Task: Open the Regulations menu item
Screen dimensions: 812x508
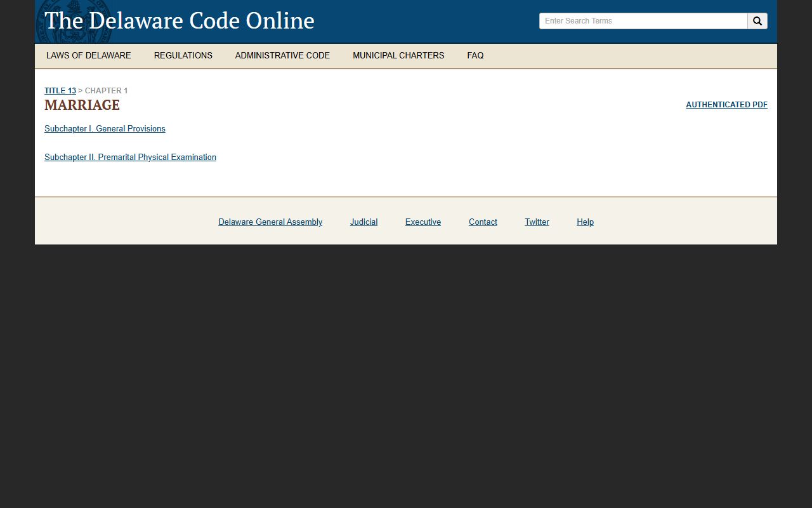Action: [x=183, y=56]
